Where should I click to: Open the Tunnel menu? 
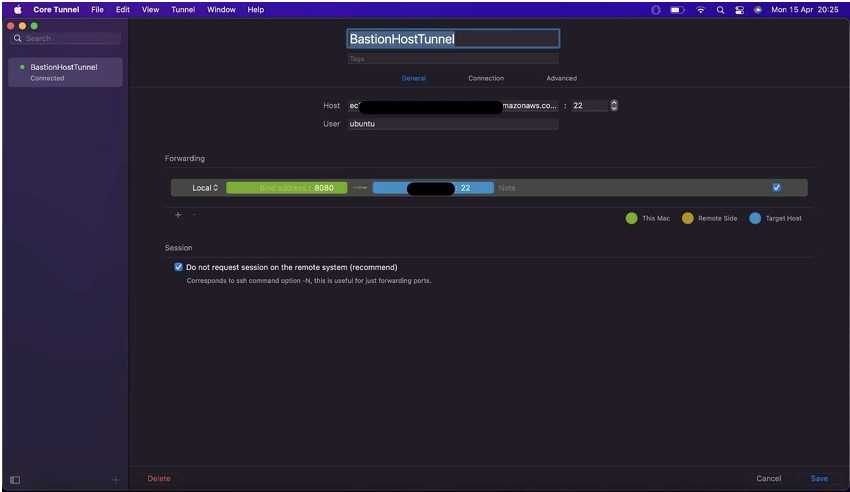coord(183,9)
